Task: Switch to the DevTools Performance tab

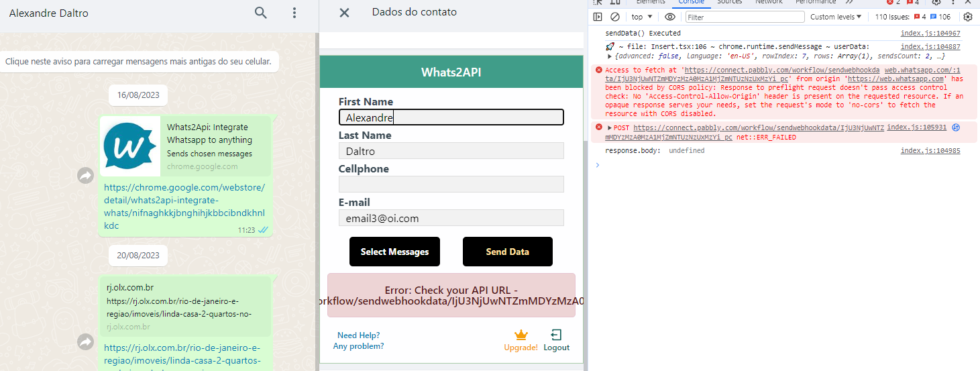Action: [815, 2]
